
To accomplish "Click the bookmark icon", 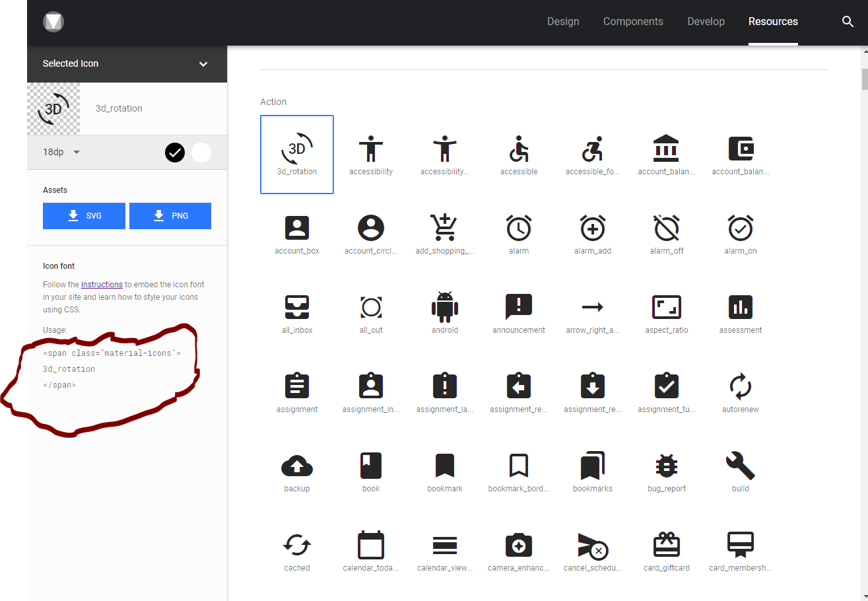I will click(445, 466).
